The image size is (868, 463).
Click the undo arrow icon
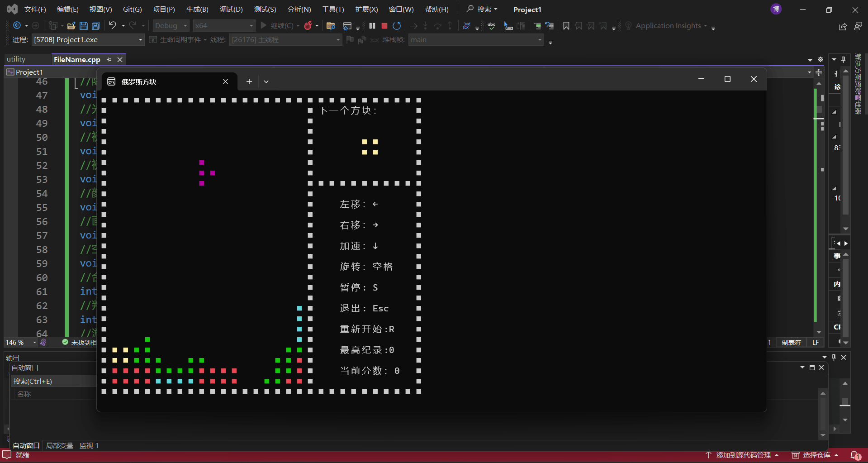click(x=113, y=26)
